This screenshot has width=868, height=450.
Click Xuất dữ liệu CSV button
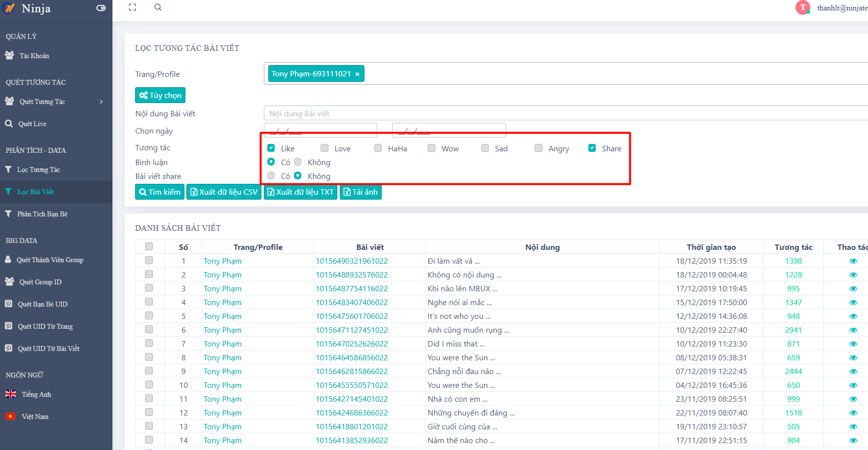tap(224, 192)
